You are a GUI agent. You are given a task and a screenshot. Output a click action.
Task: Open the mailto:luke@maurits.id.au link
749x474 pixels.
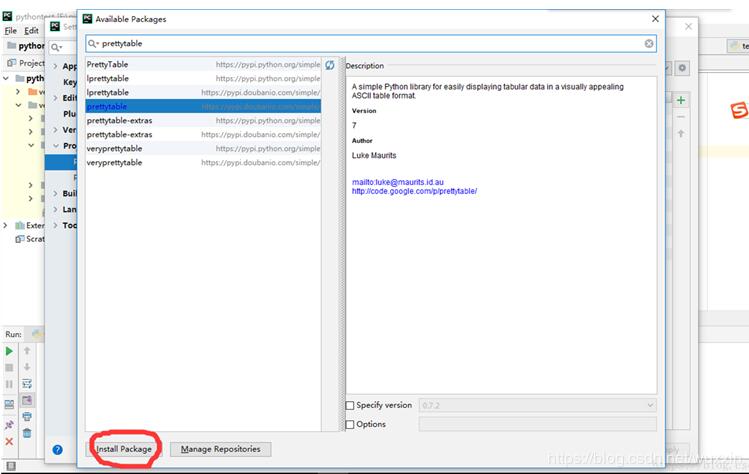click(x=398, y=182)
